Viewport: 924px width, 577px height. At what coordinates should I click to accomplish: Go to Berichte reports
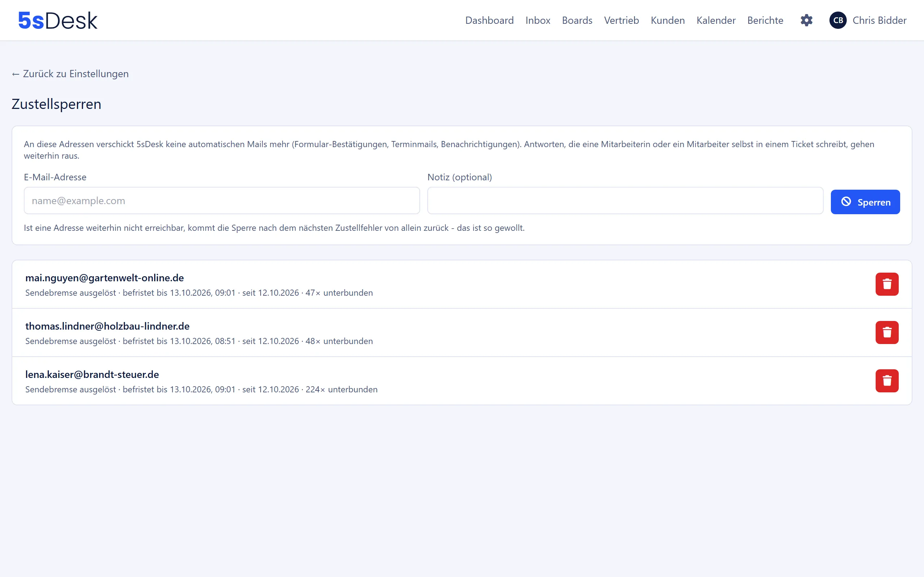[765, 20]
